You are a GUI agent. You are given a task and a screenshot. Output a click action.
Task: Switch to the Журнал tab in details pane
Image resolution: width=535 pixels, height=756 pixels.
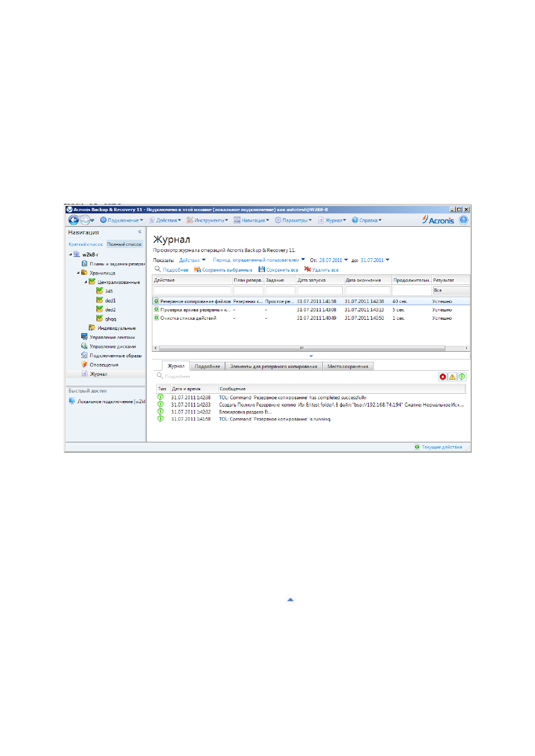(x=176, y=366)
